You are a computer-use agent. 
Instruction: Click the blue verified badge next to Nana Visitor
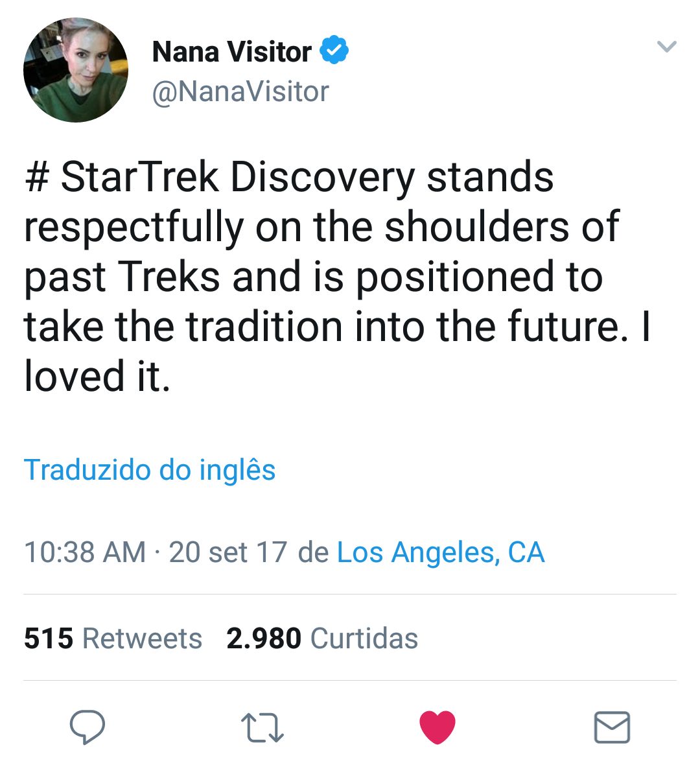[x=333, y=48]
